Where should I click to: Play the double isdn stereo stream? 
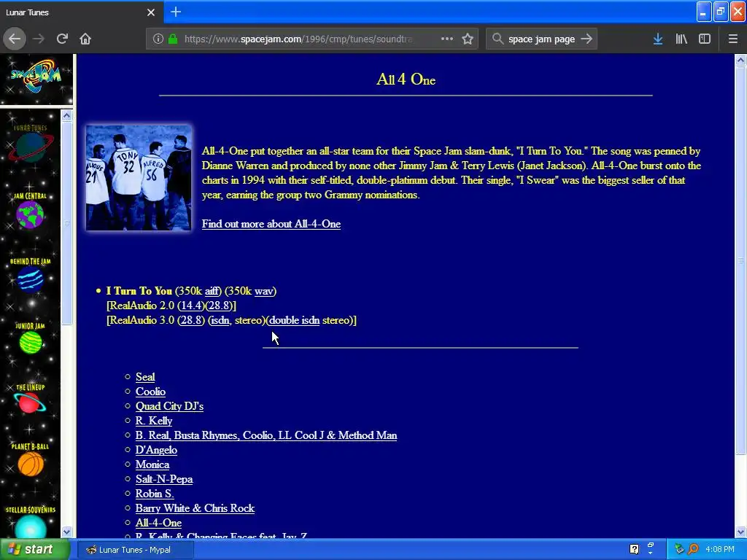(x=295, y=320)
